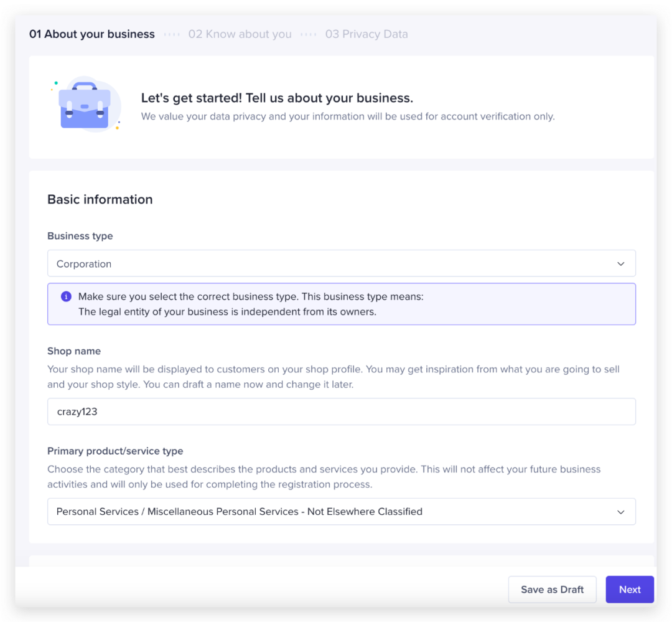The height and width of the screenshot is (622, 672).
Task: Click the shop name description paragraph
Action: pos(334,377)
